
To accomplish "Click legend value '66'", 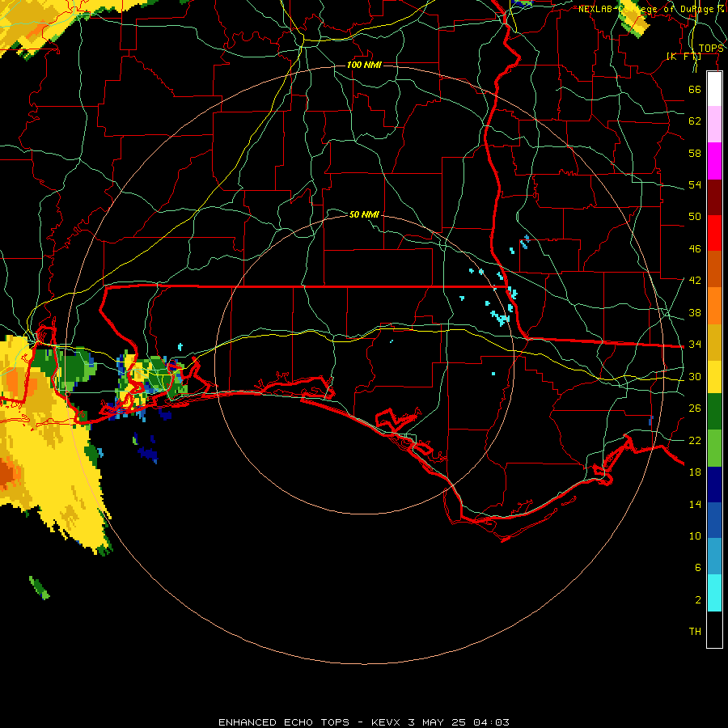I will pyautogui.click(x=695, y=89).
